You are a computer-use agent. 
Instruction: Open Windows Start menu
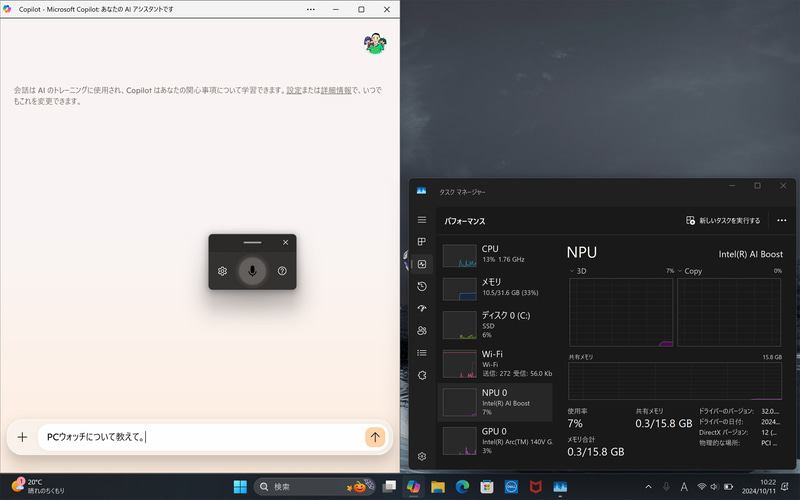coord(240,487)
